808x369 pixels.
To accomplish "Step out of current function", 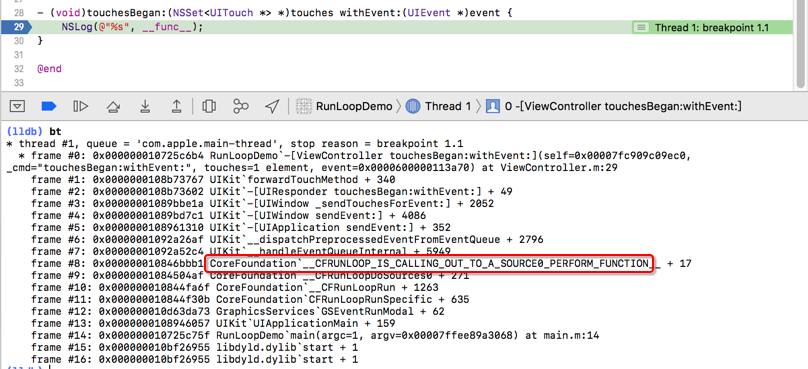I will click(176, 107).
